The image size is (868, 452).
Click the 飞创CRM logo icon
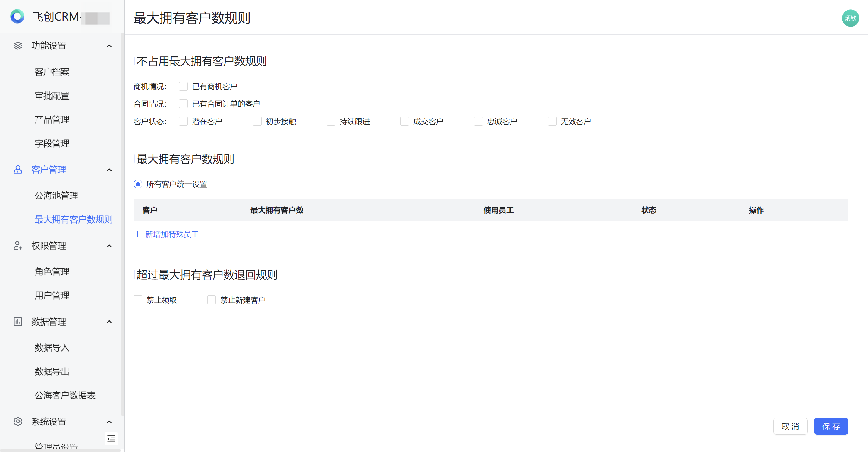(17, 16)
